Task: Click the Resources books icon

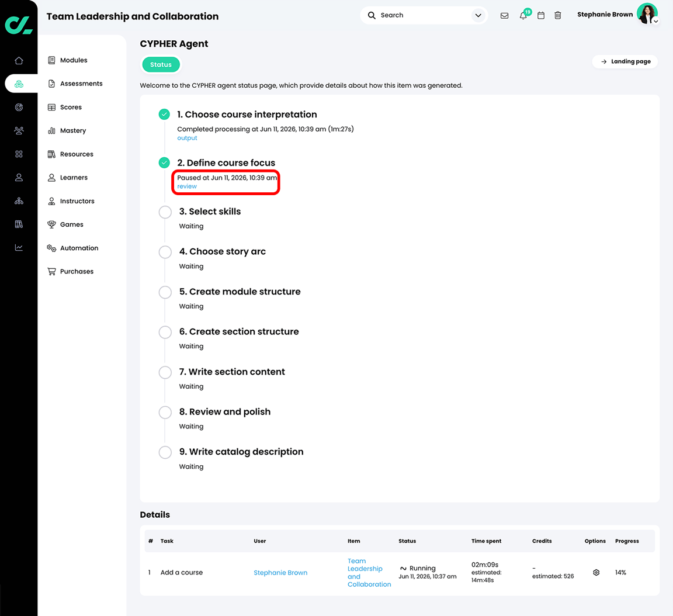Action: pyautogui.click(x=51, y=154)
